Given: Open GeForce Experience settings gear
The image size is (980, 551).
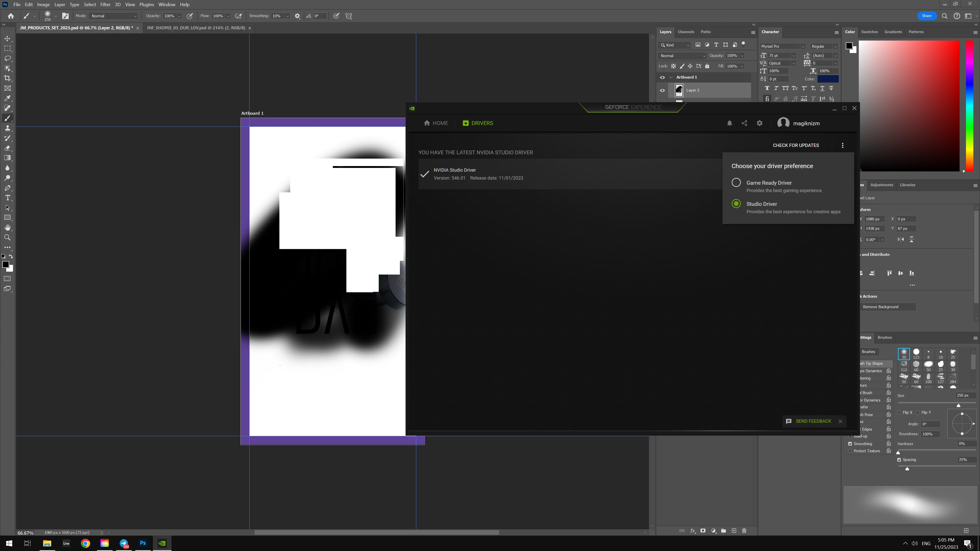Looking at the screenshot, I should click(x=759, y=123).
